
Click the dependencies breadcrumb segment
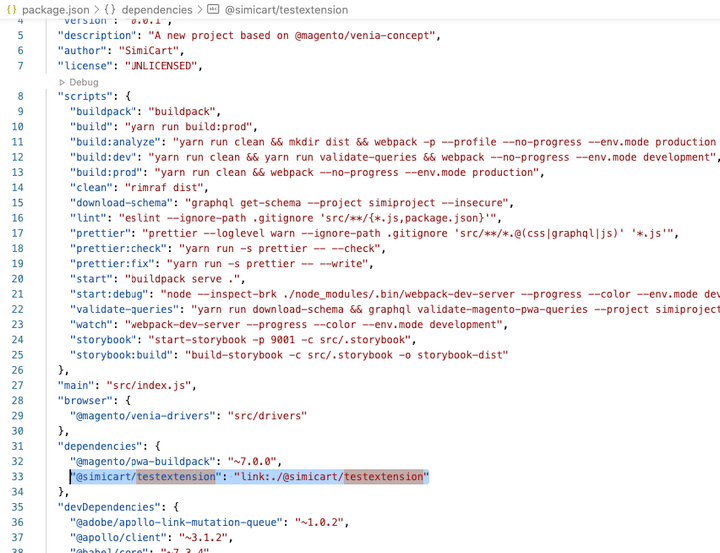pos(157,10)
